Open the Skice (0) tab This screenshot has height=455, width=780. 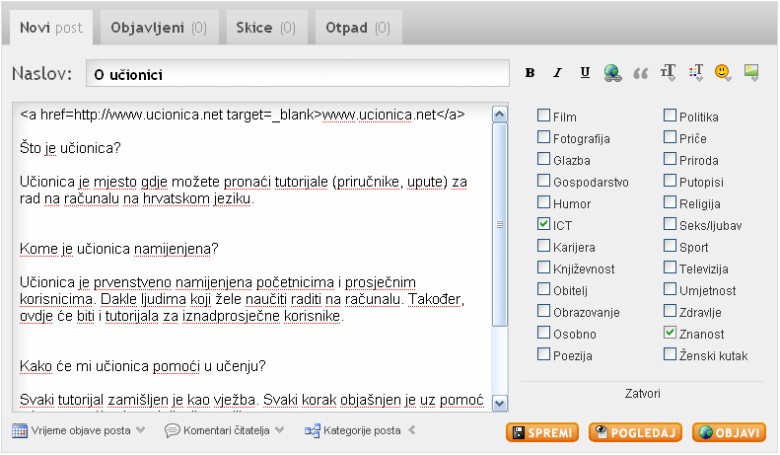[266, 28]
